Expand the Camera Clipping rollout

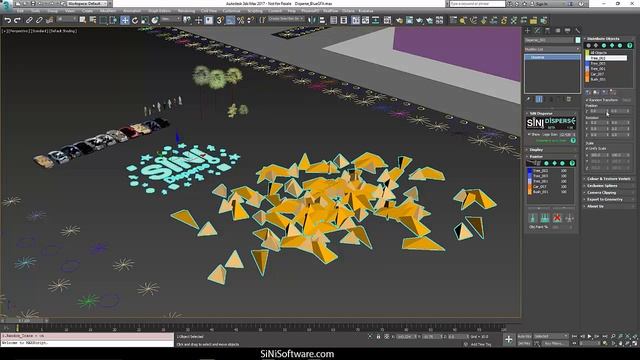tap(609, 193)
